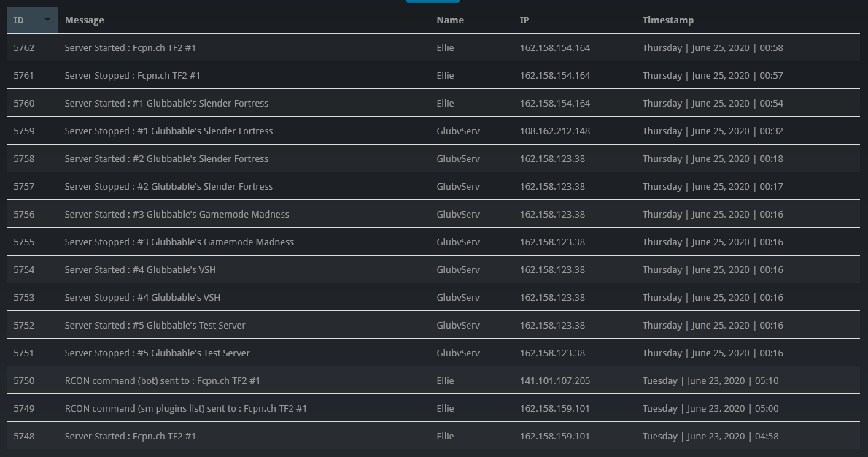Click timestamp 'June 25, 2020 | 00:17'
This screenshot has height=457, width=868.
[x=737, y=186]
